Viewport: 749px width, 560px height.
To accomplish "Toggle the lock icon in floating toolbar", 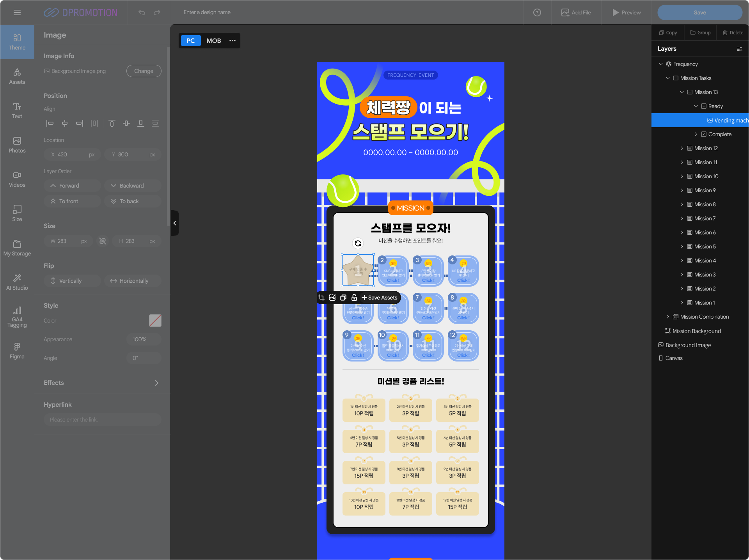I will coord(354,298).
